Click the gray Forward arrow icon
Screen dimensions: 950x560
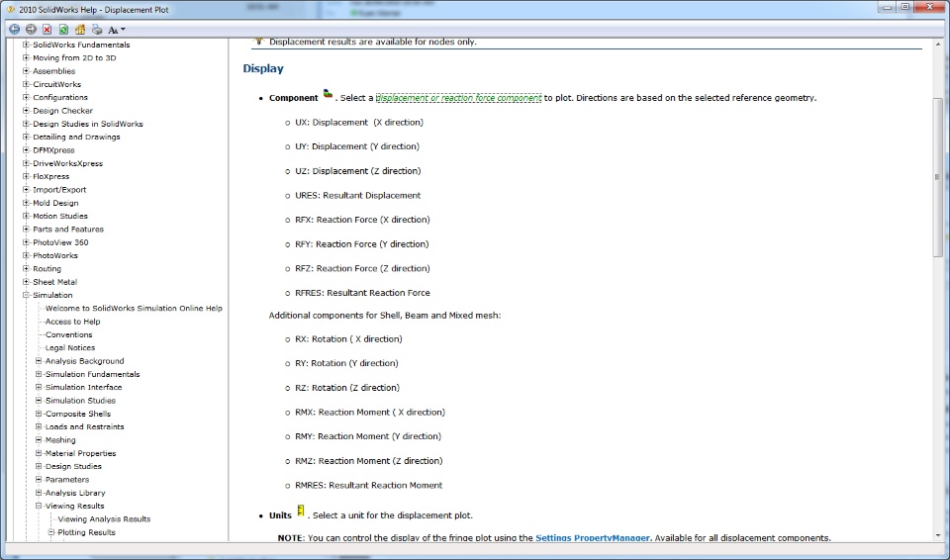click(x=31, y=29)
